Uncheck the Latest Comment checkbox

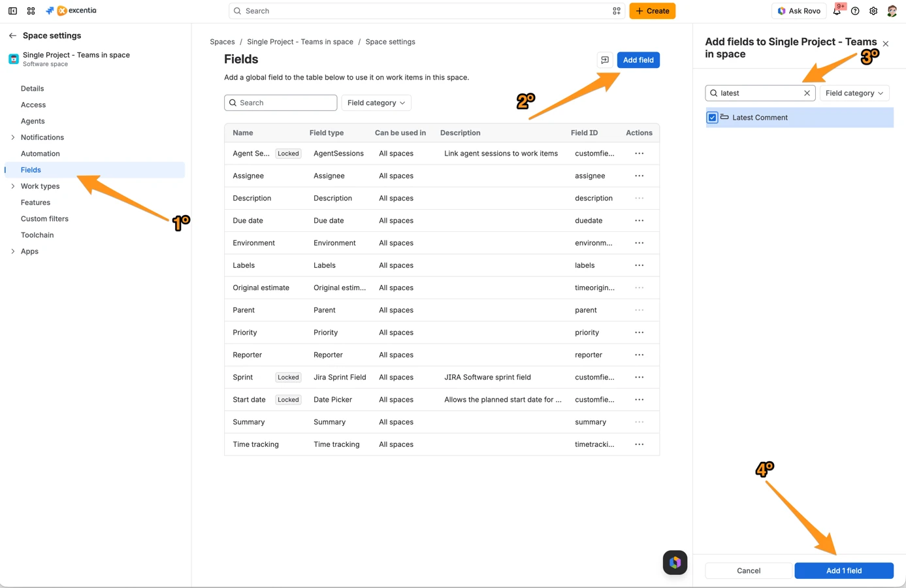tap(712, 118)
